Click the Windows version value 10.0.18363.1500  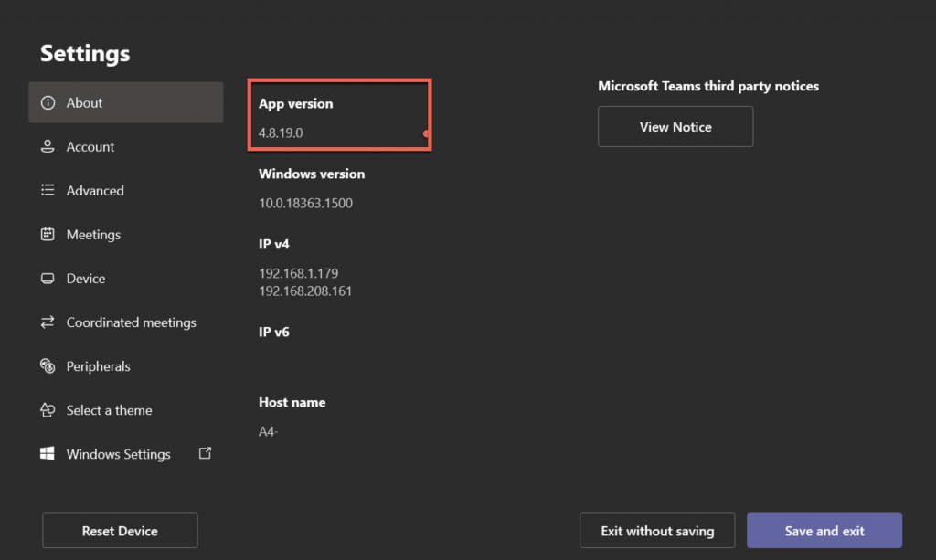[x=305, y=203]
